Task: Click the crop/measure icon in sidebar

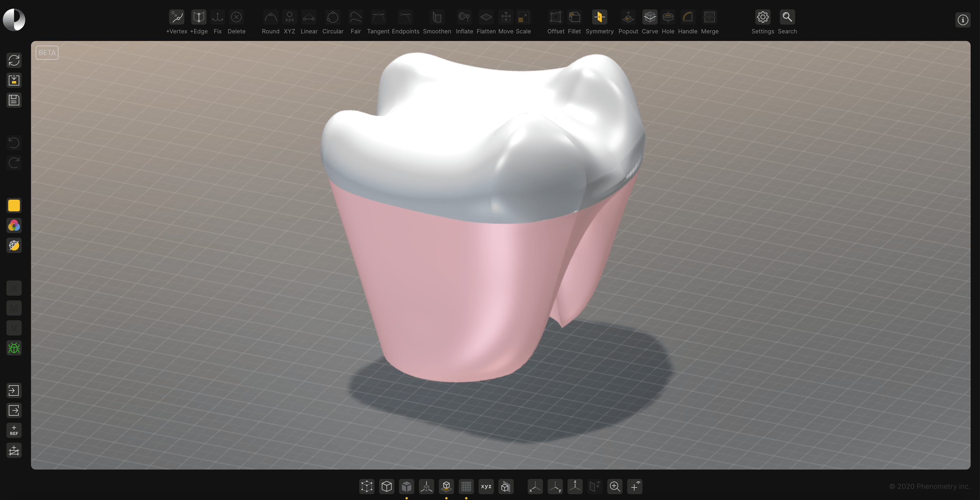Action: pos(14,451)
